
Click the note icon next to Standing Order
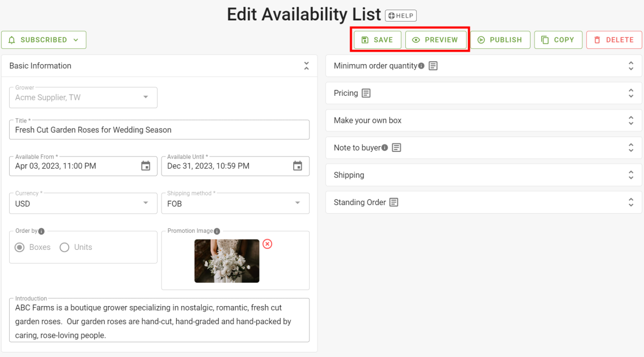(x=394, y=202)
